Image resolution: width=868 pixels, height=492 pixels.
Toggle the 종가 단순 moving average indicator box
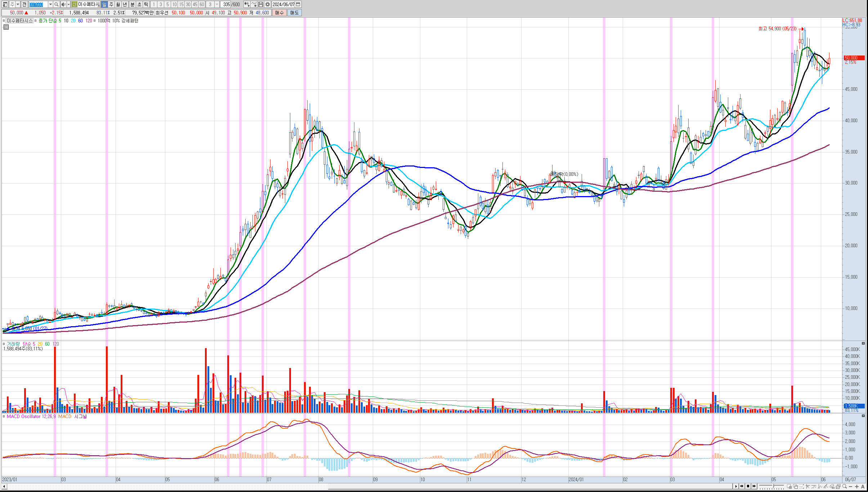pos(36,21)
